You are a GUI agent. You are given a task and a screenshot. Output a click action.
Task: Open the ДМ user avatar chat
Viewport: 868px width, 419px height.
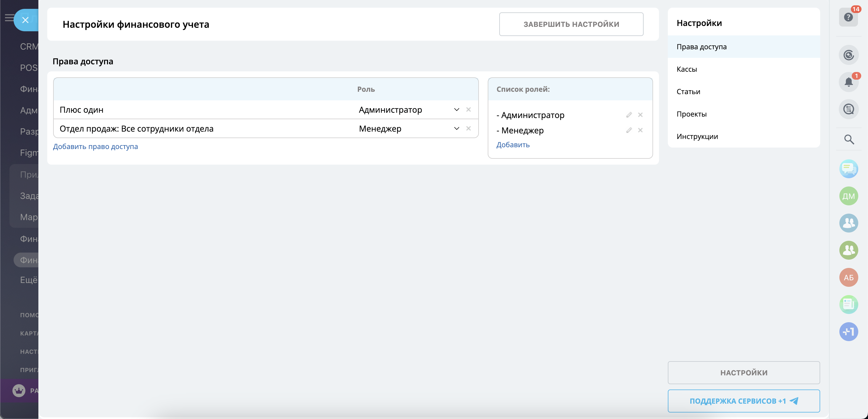click(x=848, y=196)
